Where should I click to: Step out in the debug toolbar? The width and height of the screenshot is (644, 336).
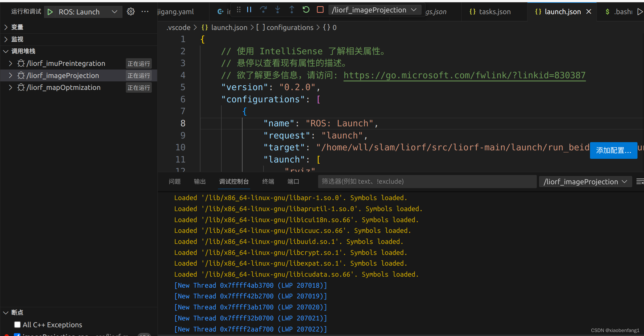tap(292, 10)
